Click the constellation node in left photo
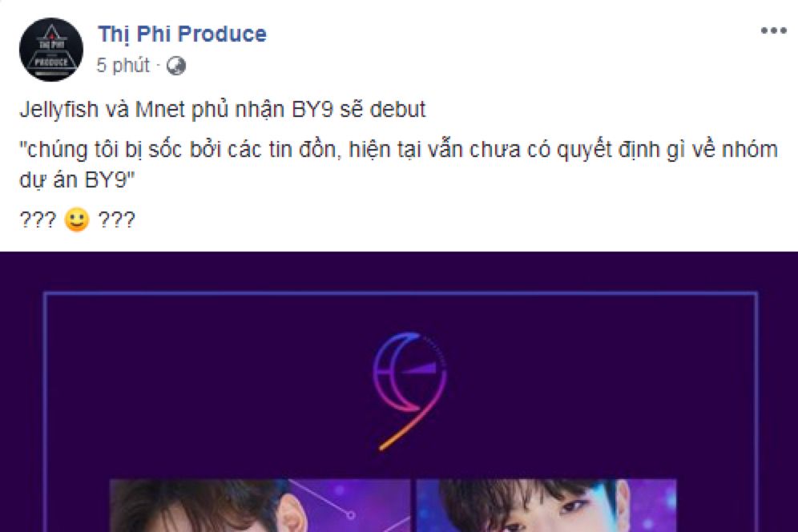 click(x=351, y=515)
